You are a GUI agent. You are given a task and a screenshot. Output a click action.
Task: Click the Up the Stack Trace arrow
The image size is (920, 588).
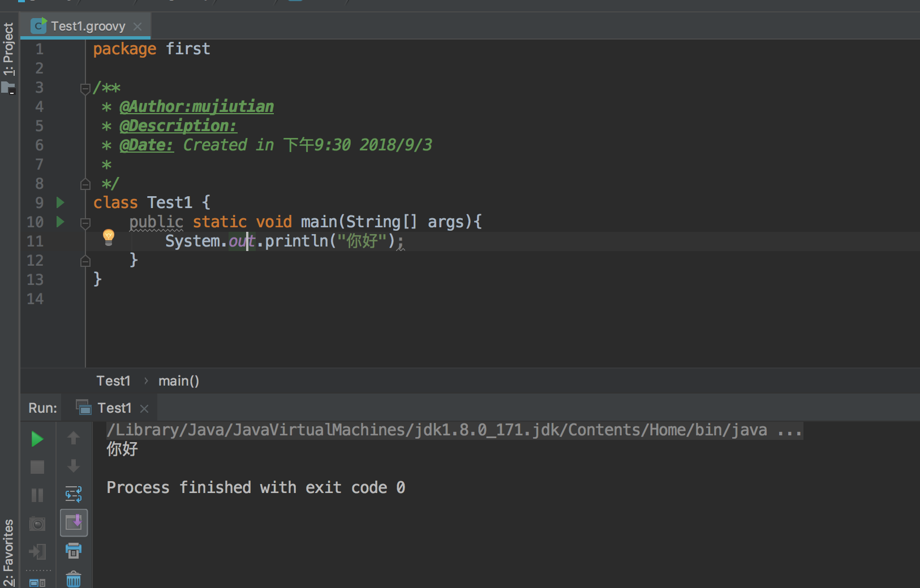[x=74, y=438]
